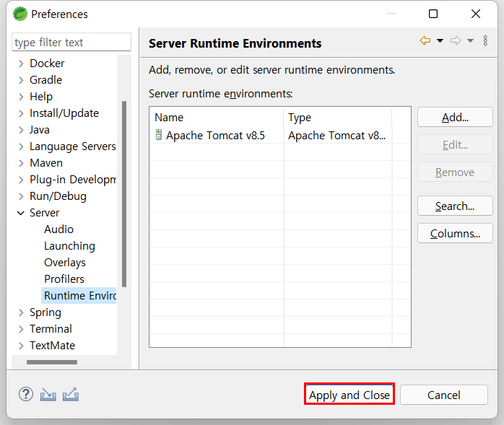
Task: Maximize the Preferences window
Action: click(x=433, y=14)
